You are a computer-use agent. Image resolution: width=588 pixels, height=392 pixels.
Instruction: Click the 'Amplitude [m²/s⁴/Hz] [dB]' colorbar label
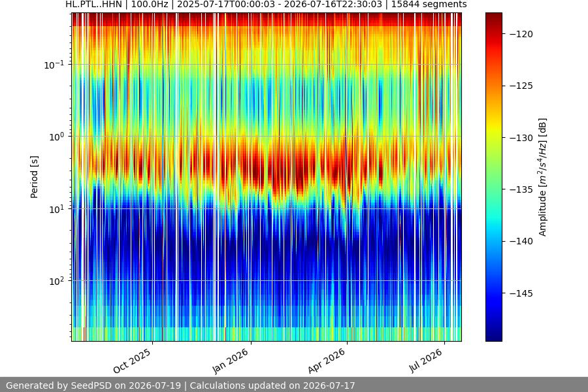(543, 177)
